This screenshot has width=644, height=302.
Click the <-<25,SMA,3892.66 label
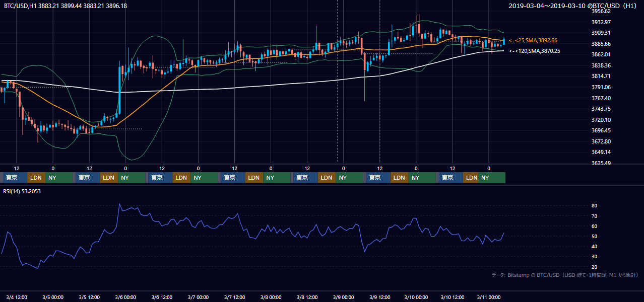[x=533, y=40]
